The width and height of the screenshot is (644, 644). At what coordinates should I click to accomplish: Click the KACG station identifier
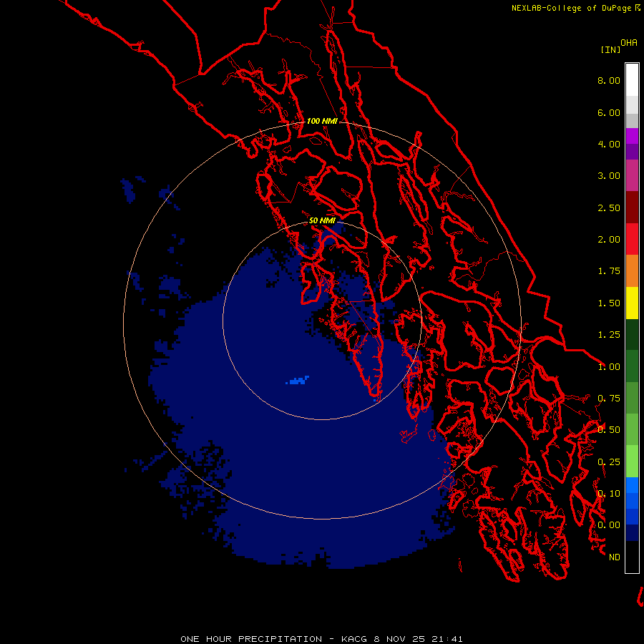[x=354, y=639]
